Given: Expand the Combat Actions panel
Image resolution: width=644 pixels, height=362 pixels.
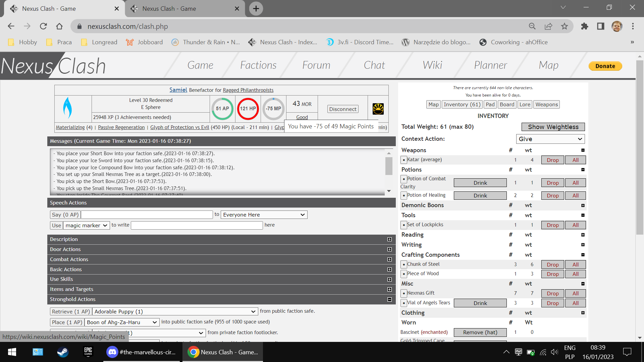Looking at the screenshot, I should 389,259.
